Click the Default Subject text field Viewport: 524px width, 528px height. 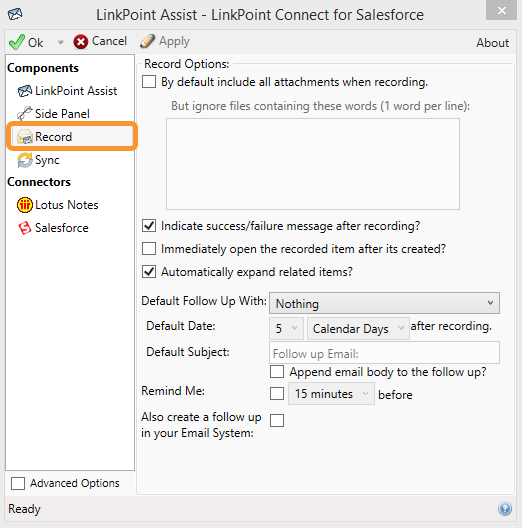(x=384, y=353)
